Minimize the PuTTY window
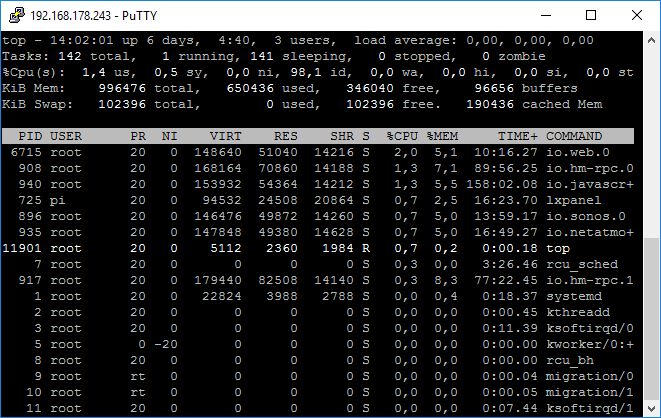Screen dimensions: 661x418 point(546,15)
